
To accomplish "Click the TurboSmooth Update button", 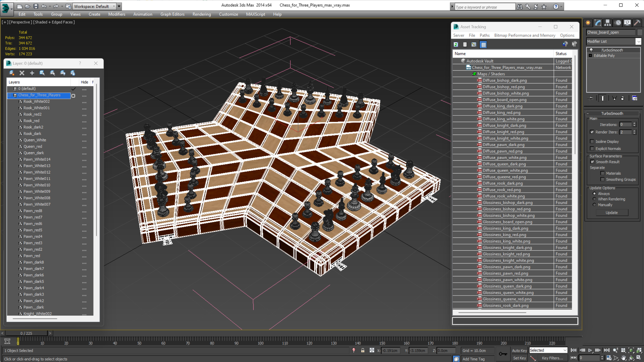I will (x=611, y=213).
